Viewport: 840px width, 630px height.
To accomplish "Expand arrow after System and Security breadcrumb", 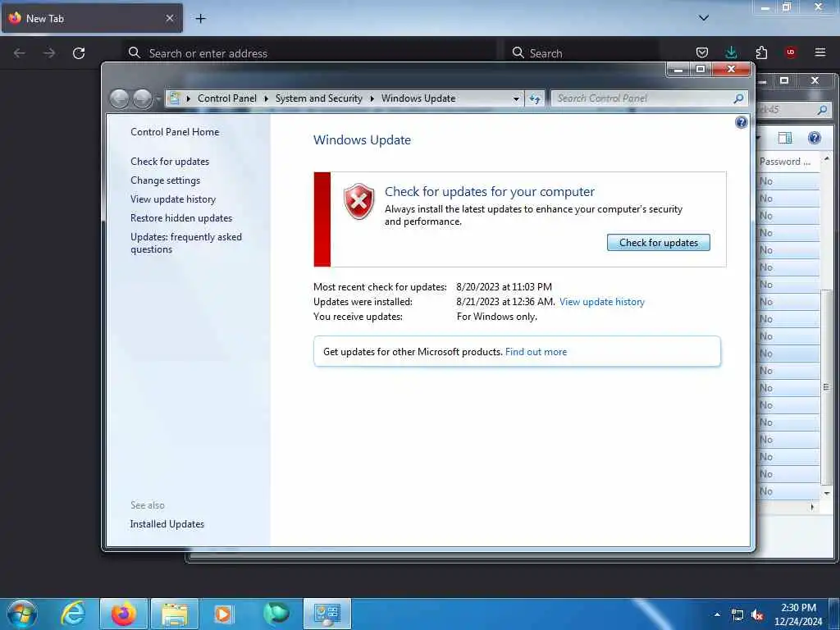I will coord(372,98).
